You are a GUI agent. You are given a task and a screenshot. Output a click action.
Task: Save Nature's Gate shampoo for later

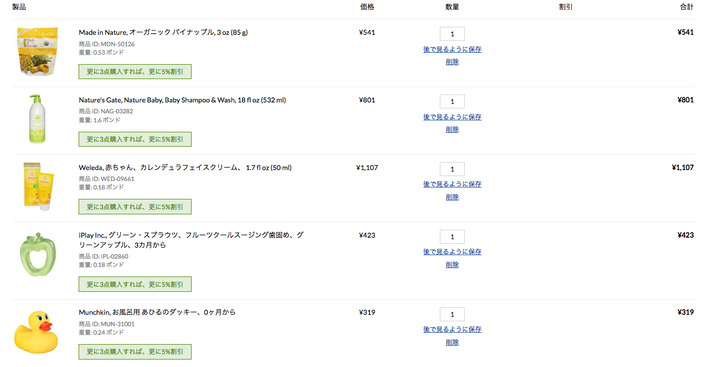coord(452,117)
